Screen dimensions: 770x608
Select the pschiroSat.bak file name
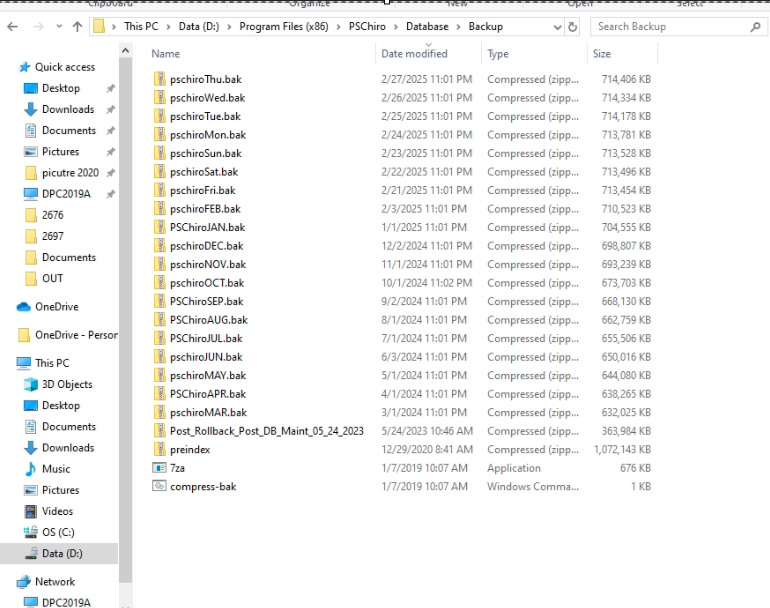pyautogui.click(x=204, y=172)
